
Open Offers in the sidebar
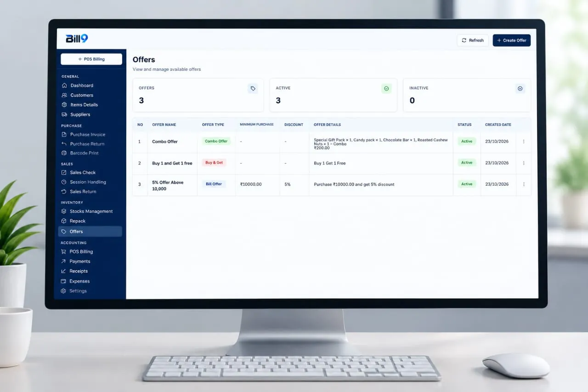coord(90,232)
